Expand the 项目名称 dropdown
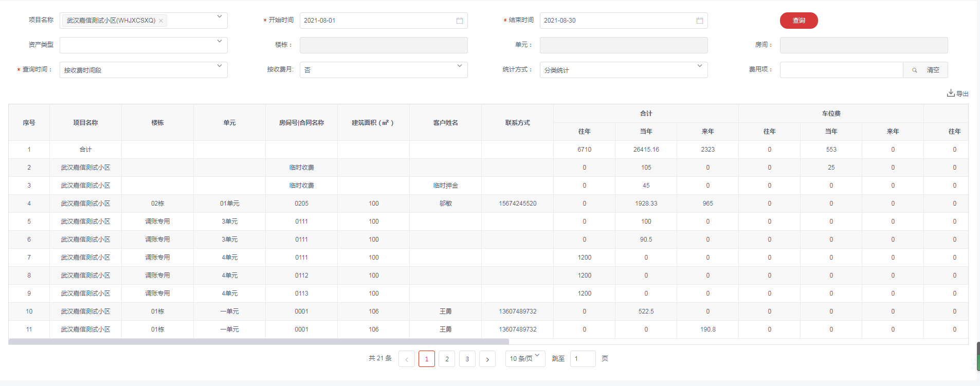 pyautogui.click(x=220, y=17)
